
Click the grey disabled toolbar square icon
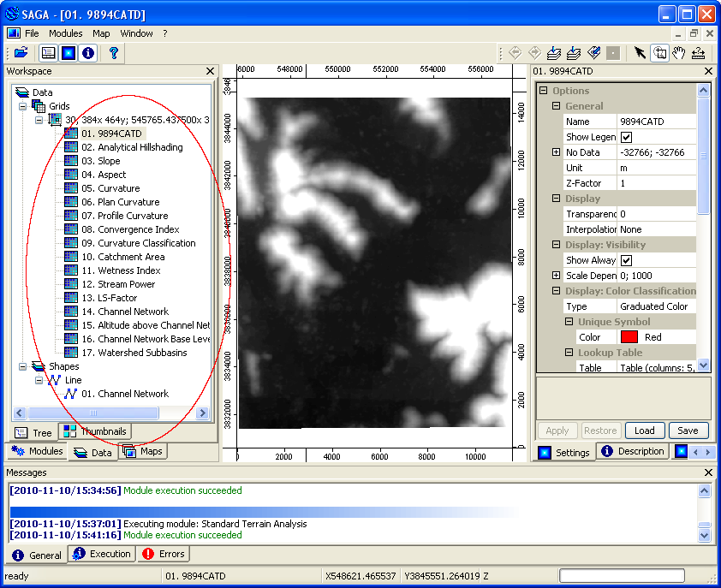(613, 53)
